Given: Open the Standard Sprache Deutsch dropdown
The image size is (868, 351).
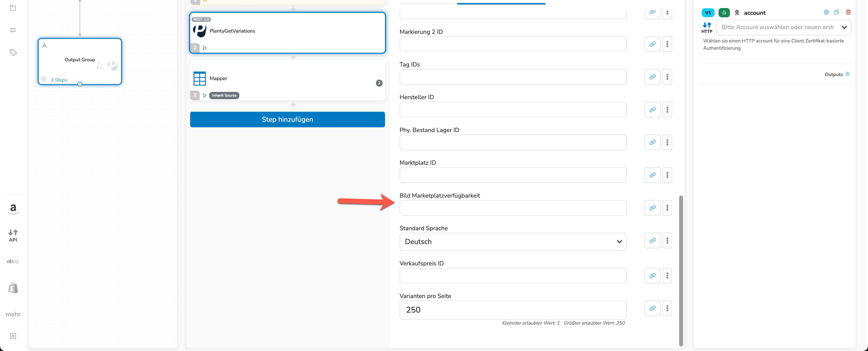Looking at the screenshot, I should click(x=513, y=242).
